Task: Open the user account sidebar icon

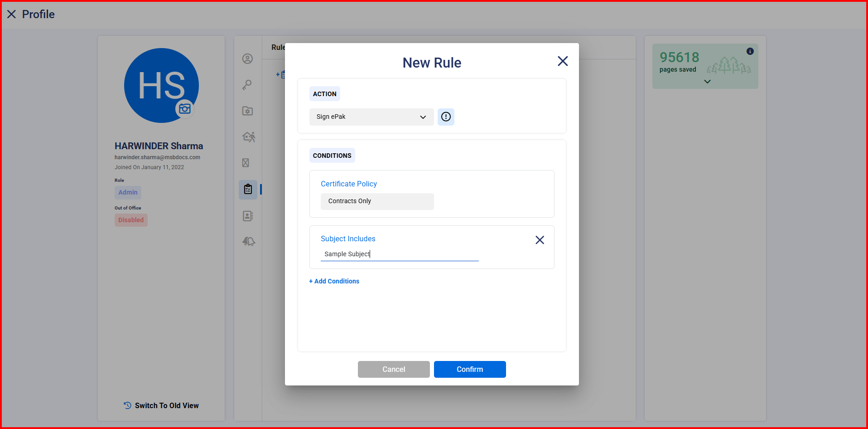Action: (247, 59)
